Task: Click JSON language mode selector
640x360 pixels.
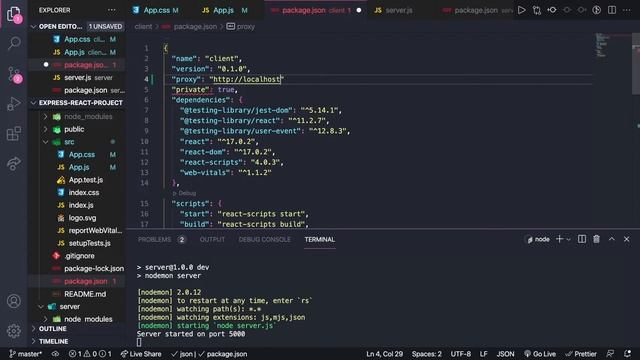Action: point(505,354)
